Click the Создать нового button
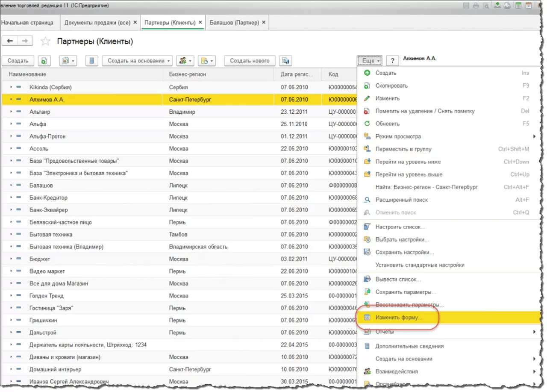This screenshot has width=547, height=392. pos(250,61)
